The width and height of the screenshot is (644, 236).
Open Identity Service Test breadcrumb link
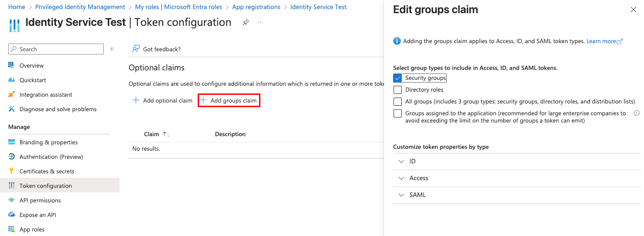[x=318, y=7]
